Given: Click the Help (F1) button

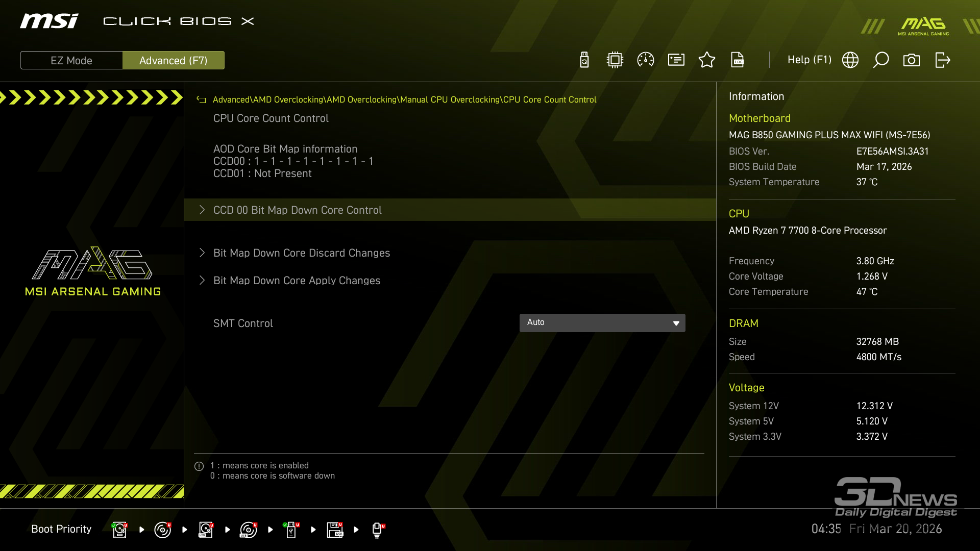Looking at the screenshot, I should [x=809, y=60].
